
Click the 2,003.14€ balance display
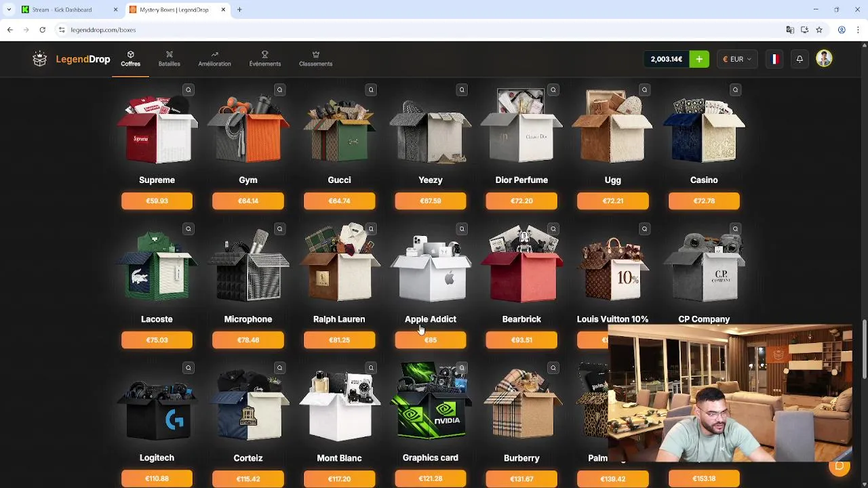[667, 59]
